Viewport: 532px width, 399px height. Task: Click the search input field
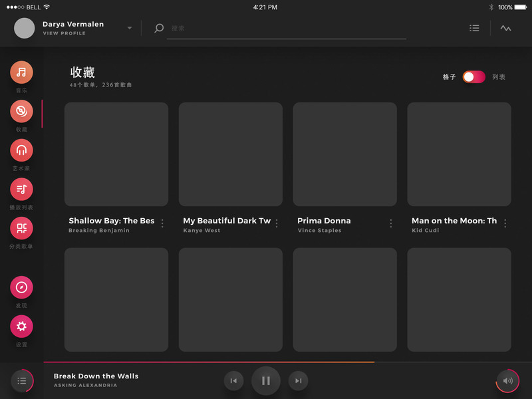[x=287, y=29]
